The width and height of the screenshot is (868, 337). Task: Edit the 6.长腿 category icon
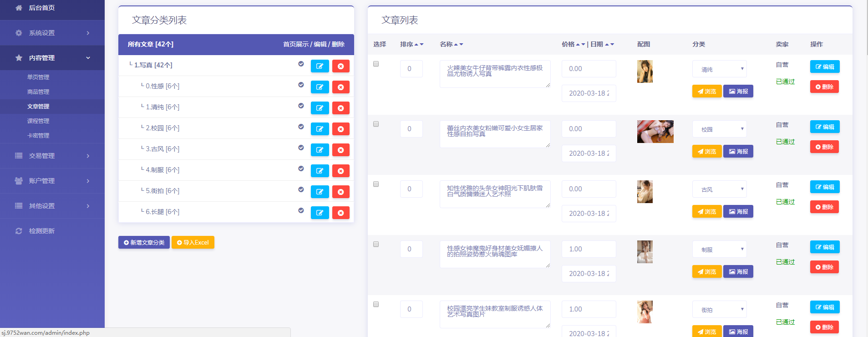pos(320,213)
